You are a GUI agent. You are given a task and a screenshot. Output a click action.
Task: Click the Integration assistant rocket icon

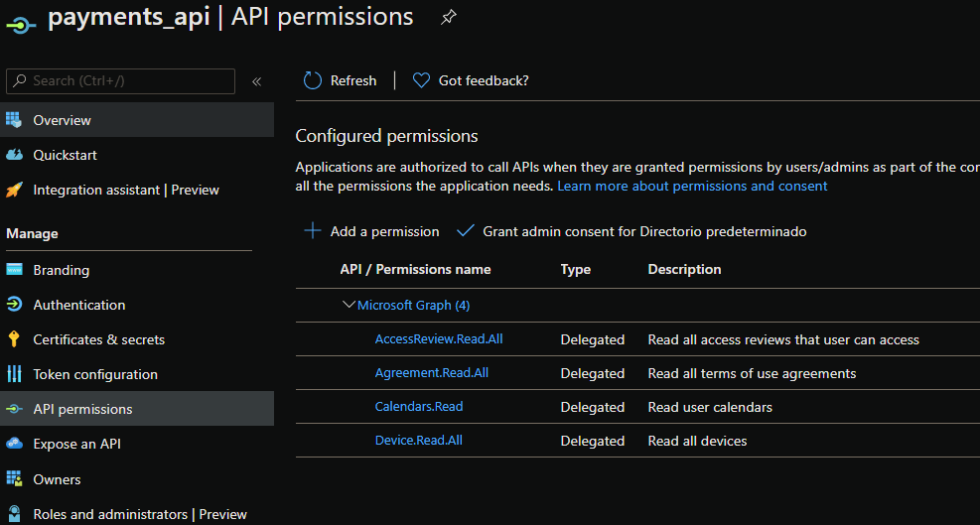pyautogui.click(x=14, y=190)
